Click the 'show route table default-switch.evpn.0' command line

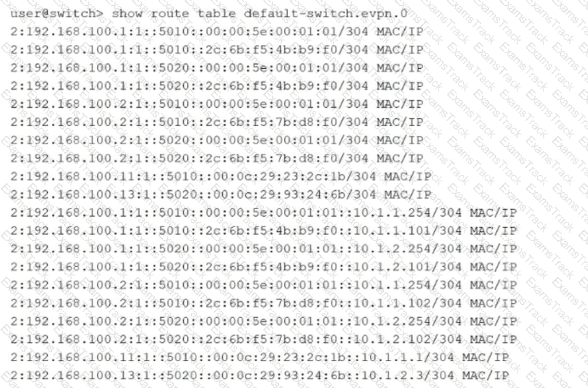tap(260, 13)
